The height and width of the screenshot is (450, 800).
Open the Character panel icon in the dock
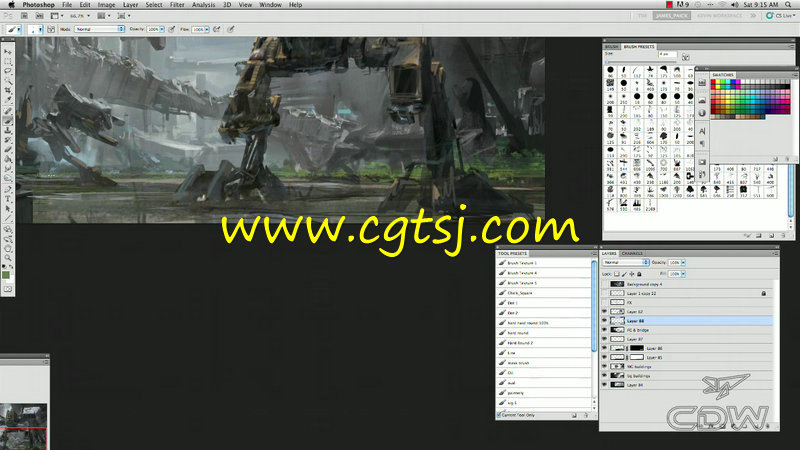coord(702,131)
